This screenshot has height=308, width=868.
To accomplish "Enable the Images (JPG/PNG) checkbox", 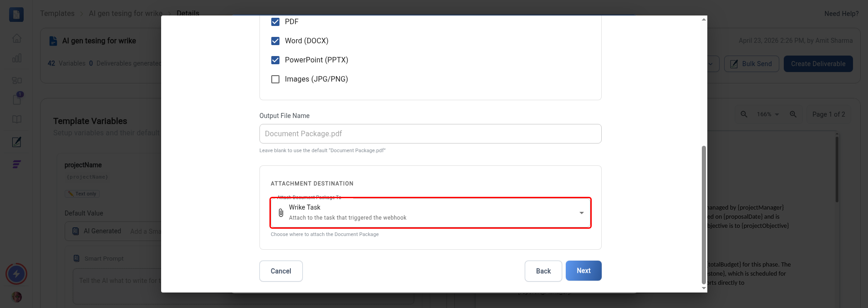I will point(275,79).
